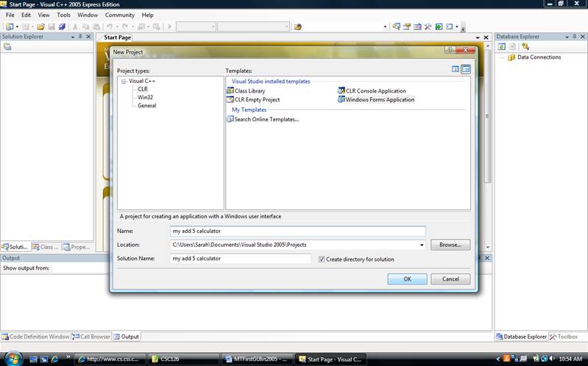Select Win32 in project types tree
The height and width of the screenshot is (366, 588).
tap(145, 97)
